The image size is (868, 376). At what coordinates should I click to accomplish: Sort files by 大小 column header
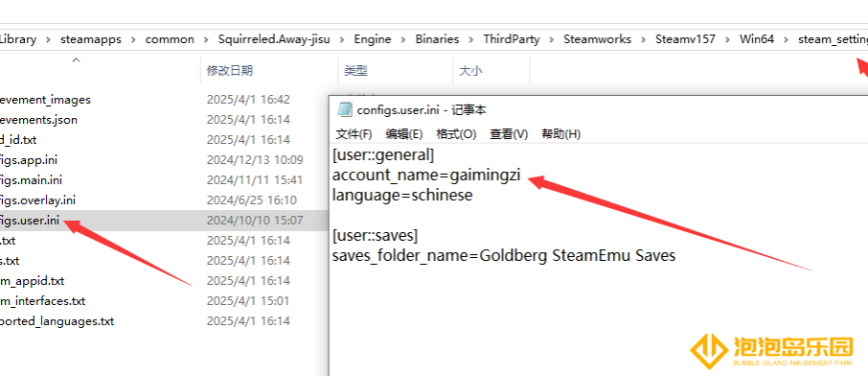(470, 70)
